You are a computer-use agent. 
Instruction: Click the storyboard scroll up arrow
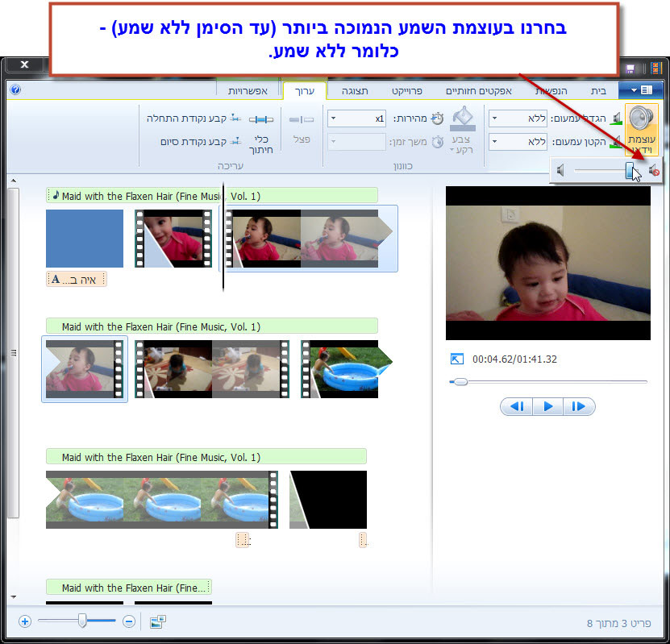pos(13,181)
